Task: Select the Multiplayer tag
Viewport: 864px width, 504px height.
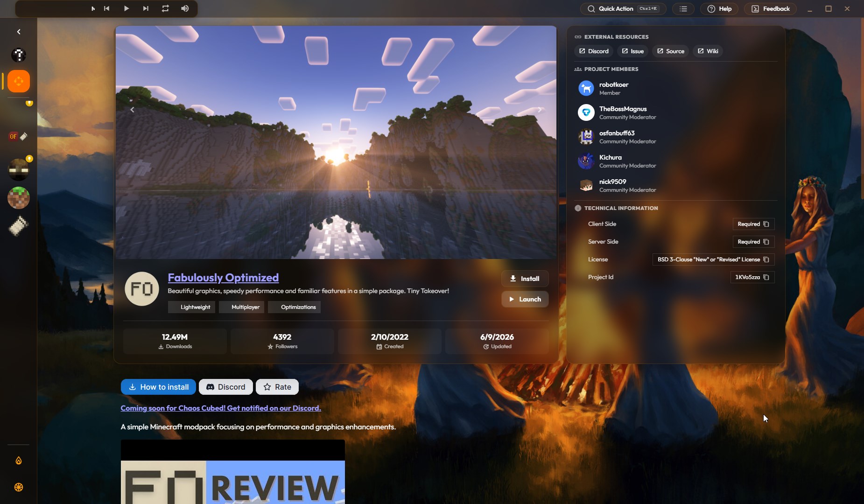Action: pyautogui.click(x=241, y=307)
